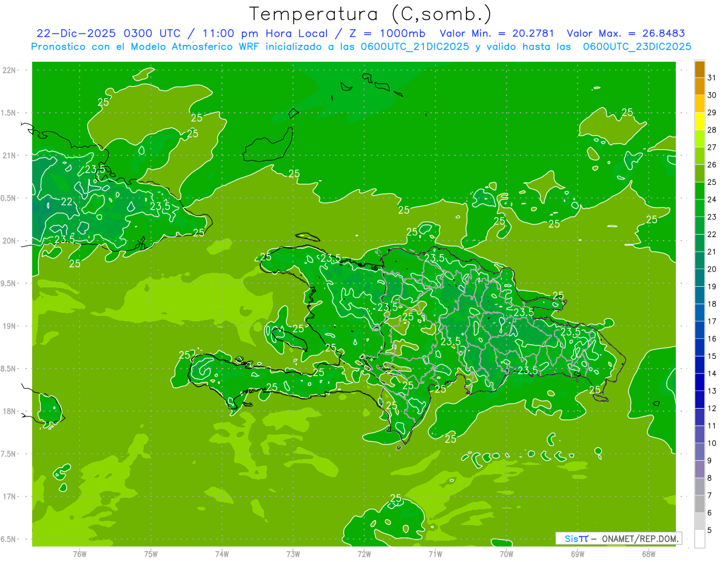Select "Valor Min. = 20.2781" text

tap(497, 33)
